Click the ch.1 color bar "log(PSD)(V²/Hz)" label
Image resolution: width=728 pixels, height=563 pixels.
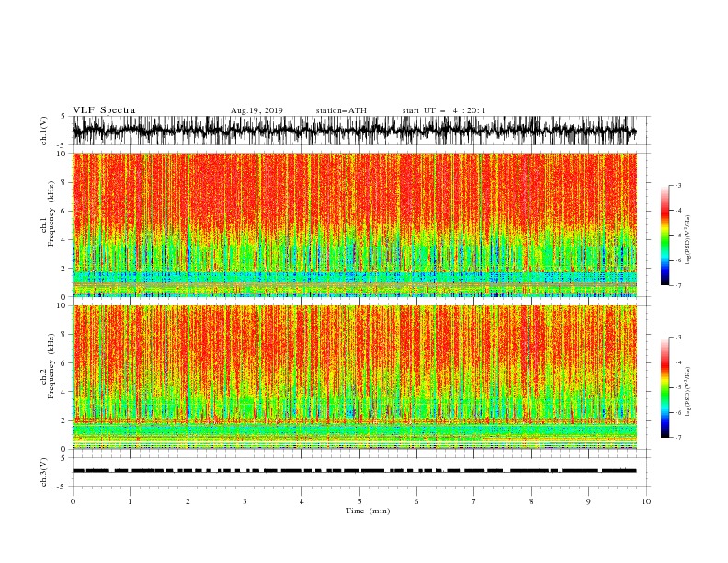pos(688,240)
